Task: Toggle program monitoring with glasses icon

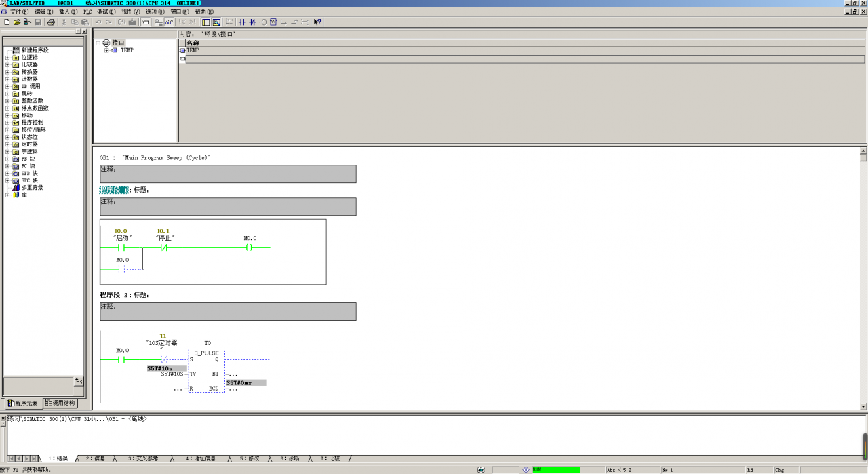Action: [x=169, y=22]
